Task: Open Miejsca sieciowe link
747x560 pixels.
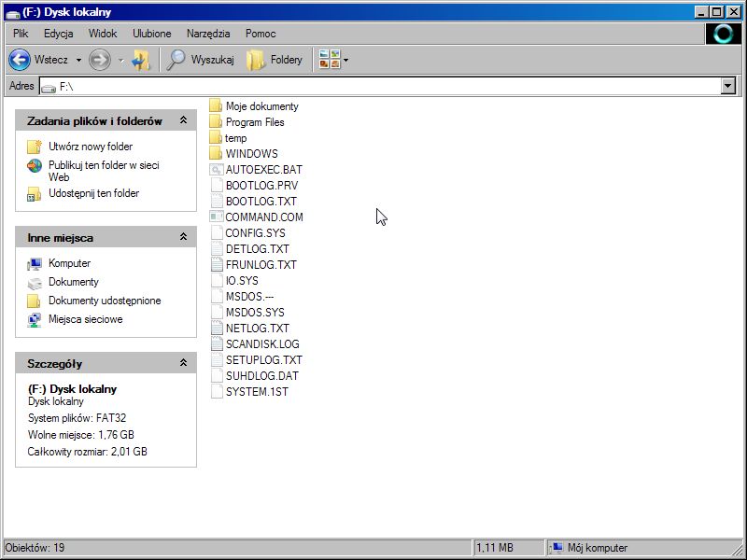Action: [x=86, y=319]
